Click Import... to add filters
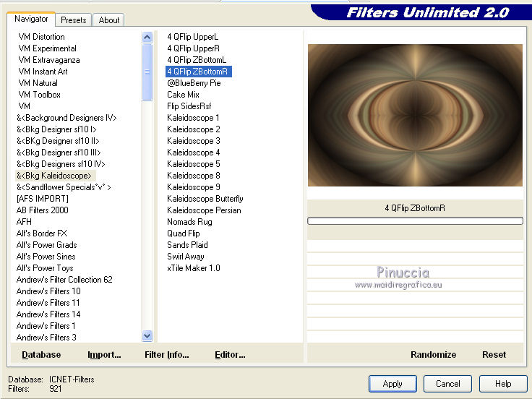The image size is (532, 399). tap(104, 355)
